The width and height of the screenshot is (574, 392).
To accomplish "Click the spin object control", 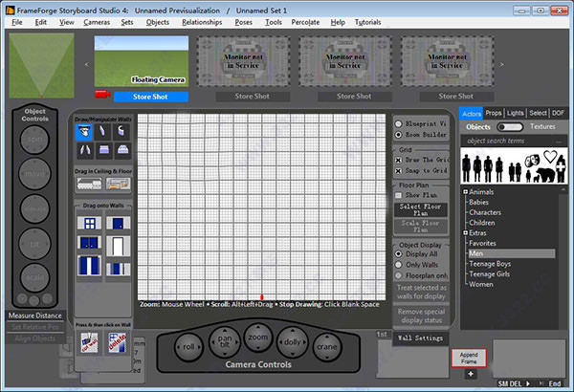I will pos(34,140).
